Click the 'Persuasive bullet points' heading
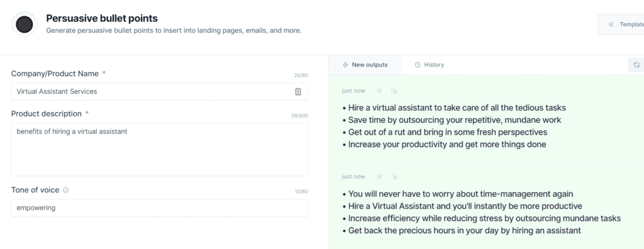 pyautogui.click(x=102, y=18)
